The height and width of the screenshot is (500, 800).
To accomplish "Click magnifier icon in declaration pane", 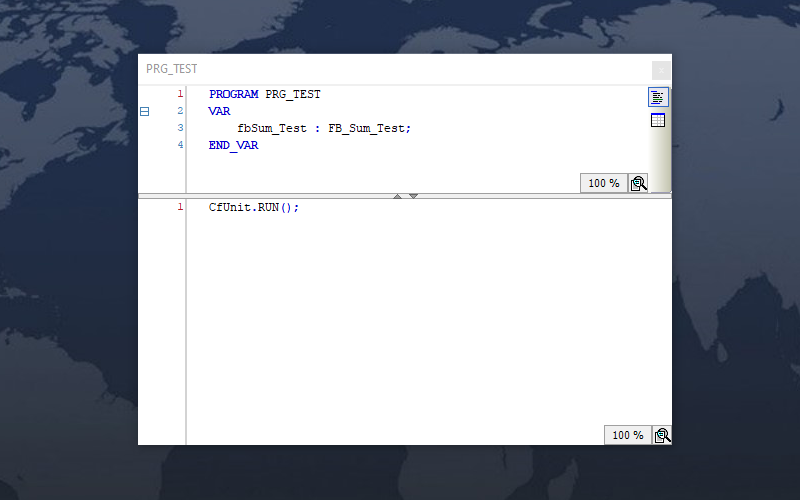I will pyautogui.click(x=638, y=183).
